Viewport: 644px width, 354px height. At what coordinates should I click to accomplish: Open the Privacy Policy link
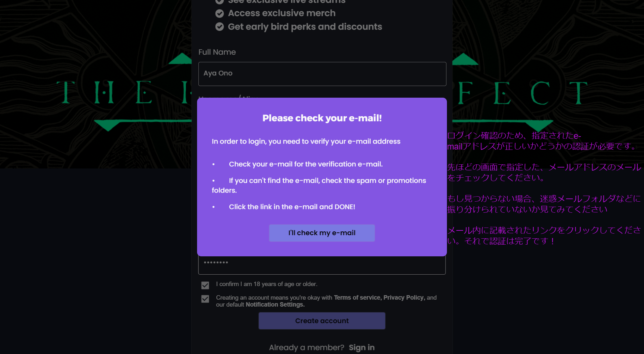pos(403,297)
